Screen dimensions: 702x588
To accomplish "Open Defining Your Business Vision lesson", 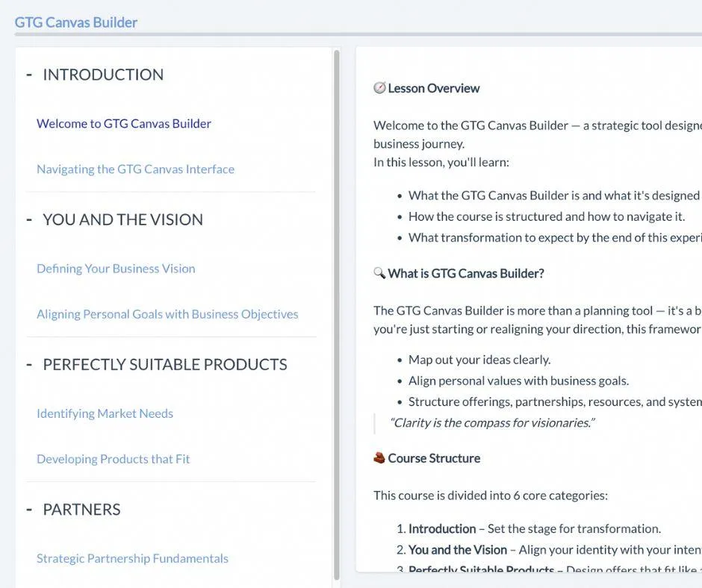I will (116, 268).
